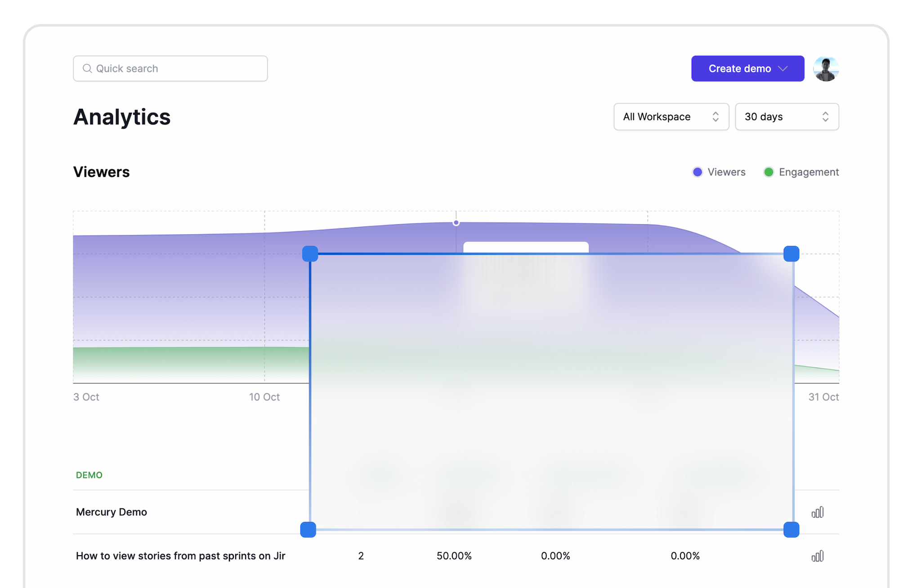921x588 pixels.
Task: Open the Mercury Demo entry
Action: point(111,512)
